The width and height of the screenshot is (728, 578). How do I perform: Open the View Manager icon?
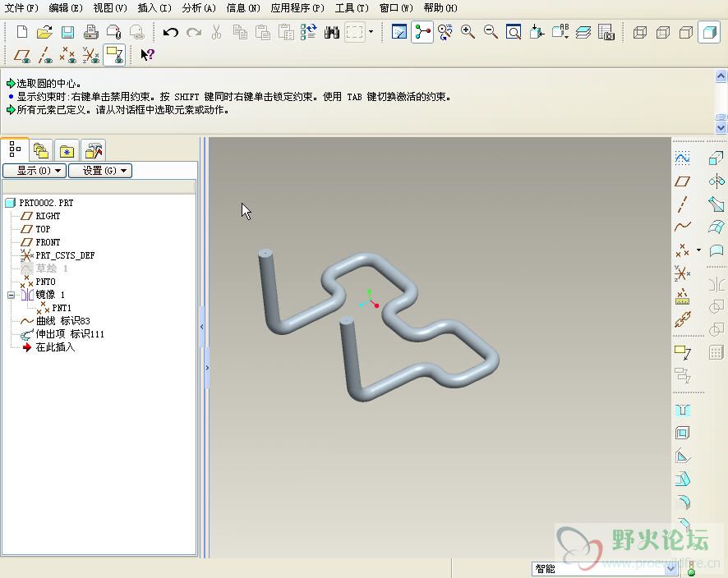606,32
